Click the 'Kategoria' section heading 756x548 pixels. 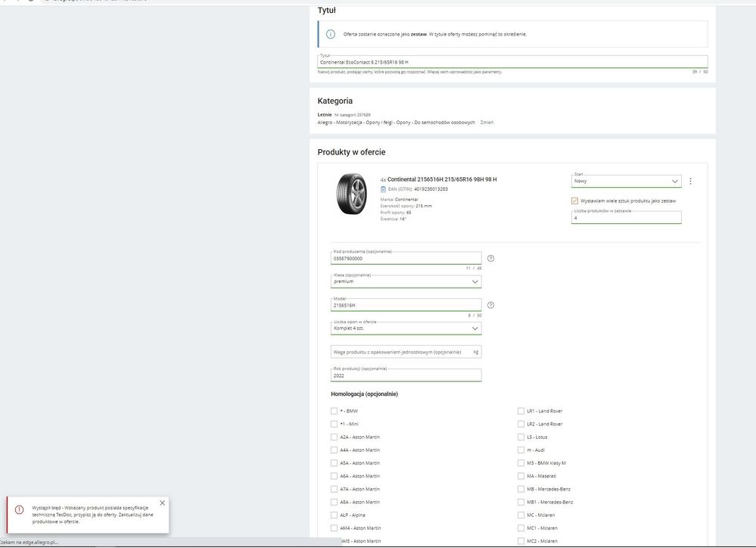click(x=335, y=101)
